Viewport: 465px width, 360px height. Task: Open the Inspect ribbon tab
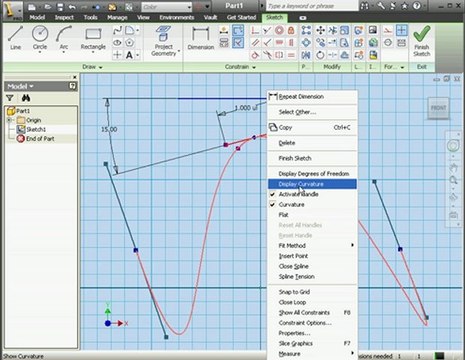[x=64, y=17]
